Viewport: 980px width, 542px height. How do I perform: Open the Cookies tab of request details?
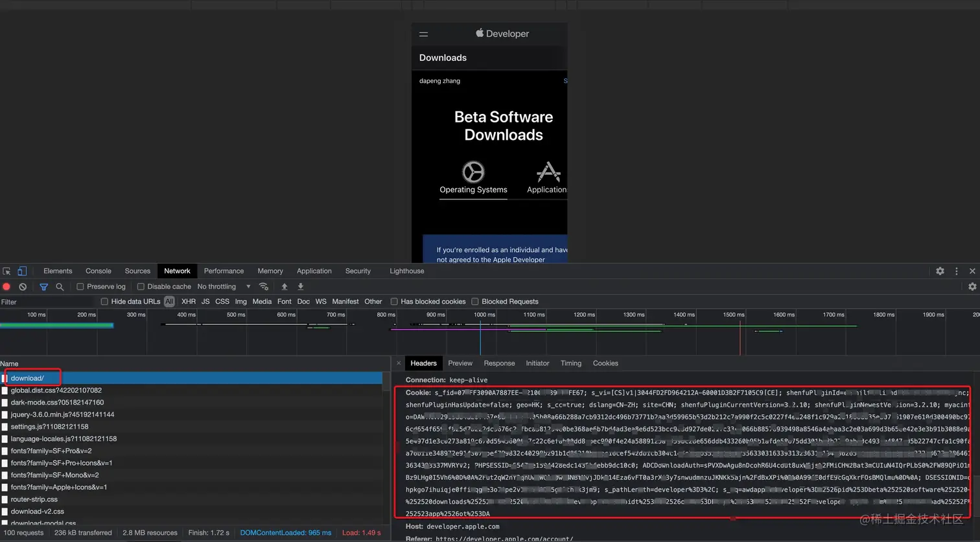point(605,363)
